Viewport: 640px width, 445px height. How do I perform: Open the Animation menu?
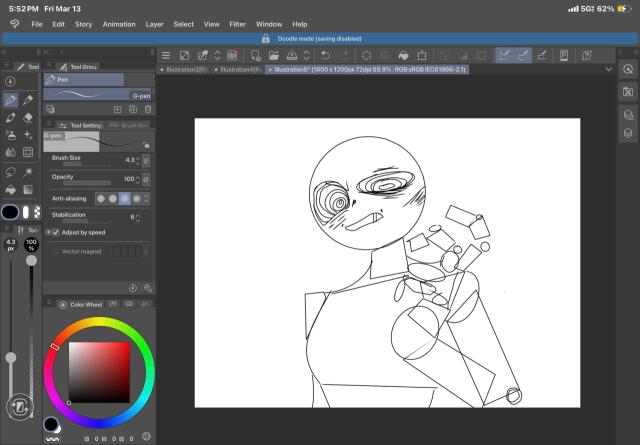point(118,23)
